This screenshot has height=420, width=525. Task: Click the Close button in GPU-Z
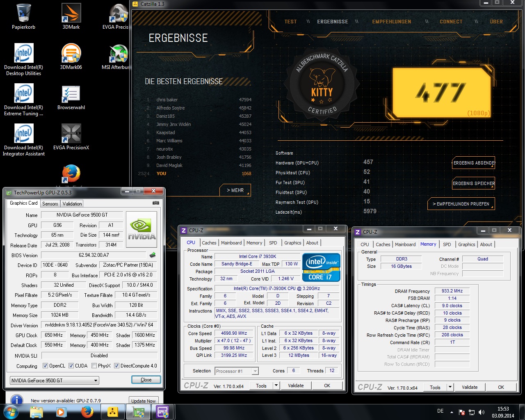[x=146, y=380]
